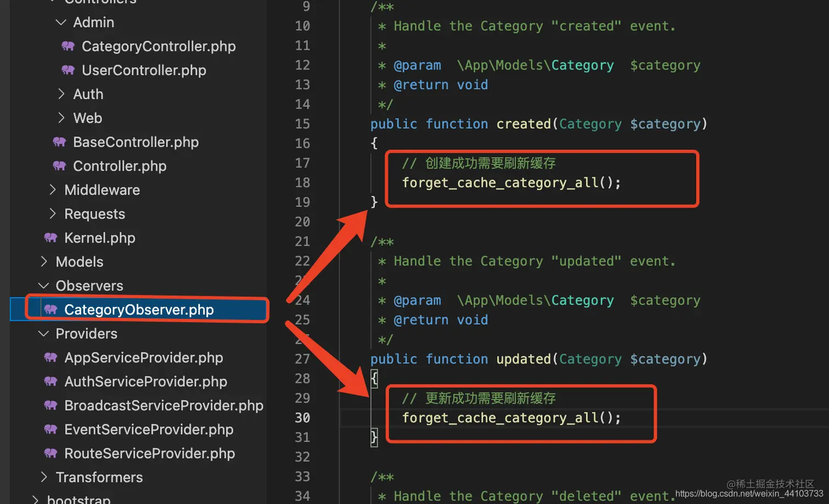Click the PHP icon beside BroadcastServiceProvider.php
Screen dimensions: 829x504
point(50,405)
